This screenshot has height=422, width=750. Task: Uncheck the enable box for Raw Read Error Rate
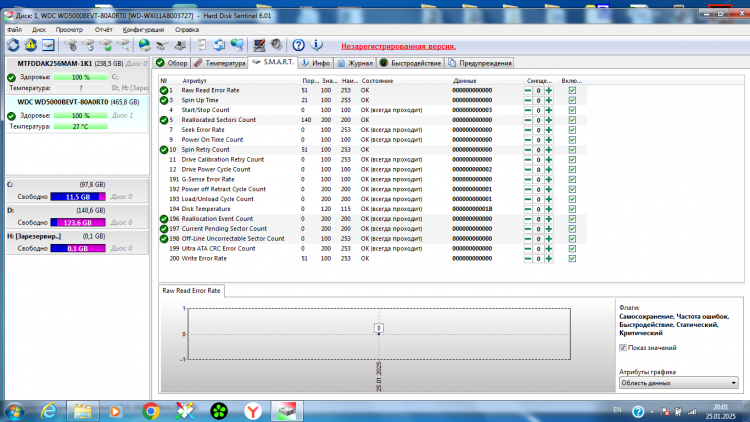[572, 90]
